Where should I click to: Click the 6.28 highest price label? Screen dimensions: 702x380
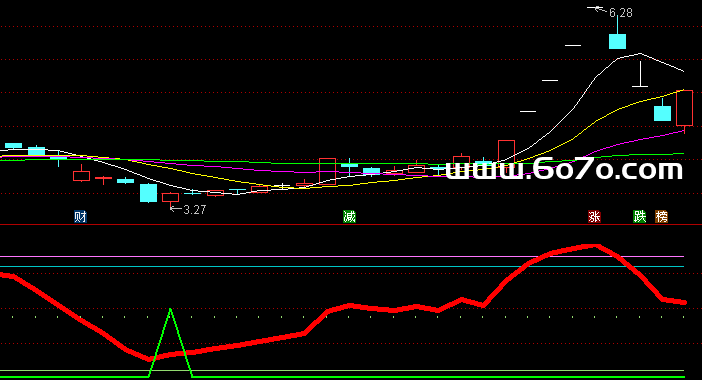pyautogui.click(x=621, y=13)
